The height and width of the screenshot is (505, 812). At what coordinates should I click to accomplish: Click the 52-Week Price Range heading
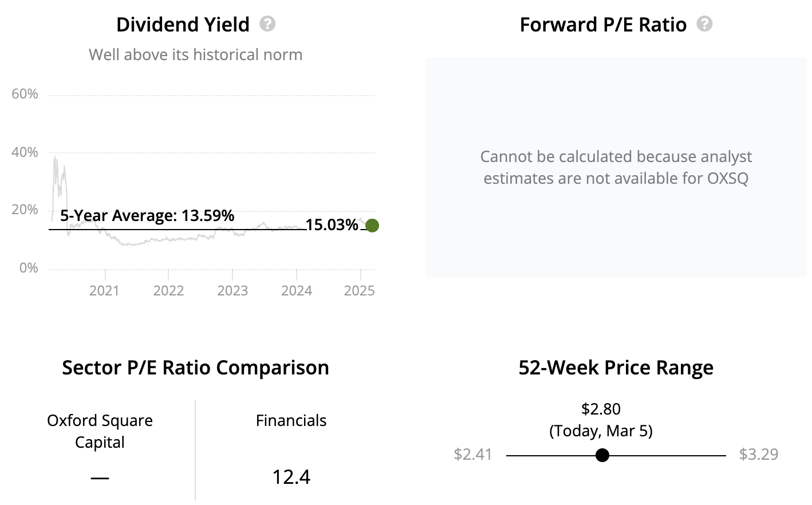pyautogui.click(x=616, y=368)
